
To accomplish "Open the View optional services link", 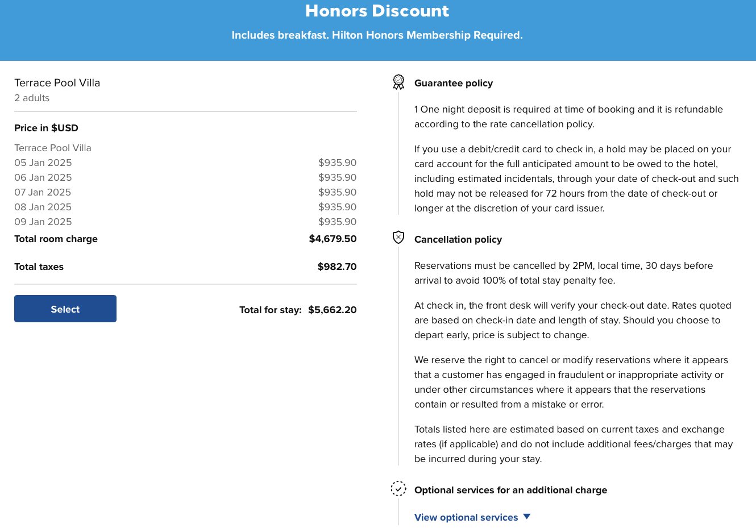I will click(x=466, y=517).
